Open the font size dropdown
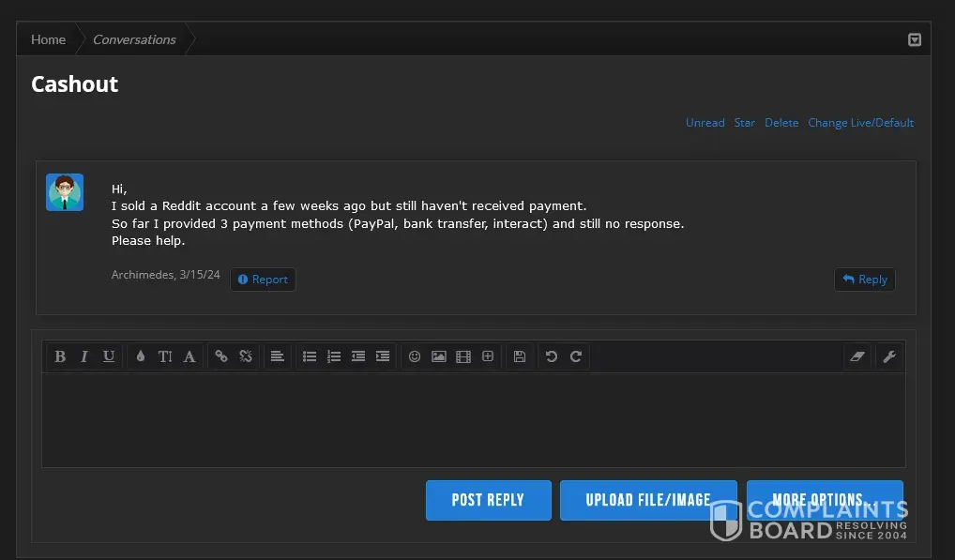Screen dimensions: 955x560 pyautogui.click(x=165, y=356)
